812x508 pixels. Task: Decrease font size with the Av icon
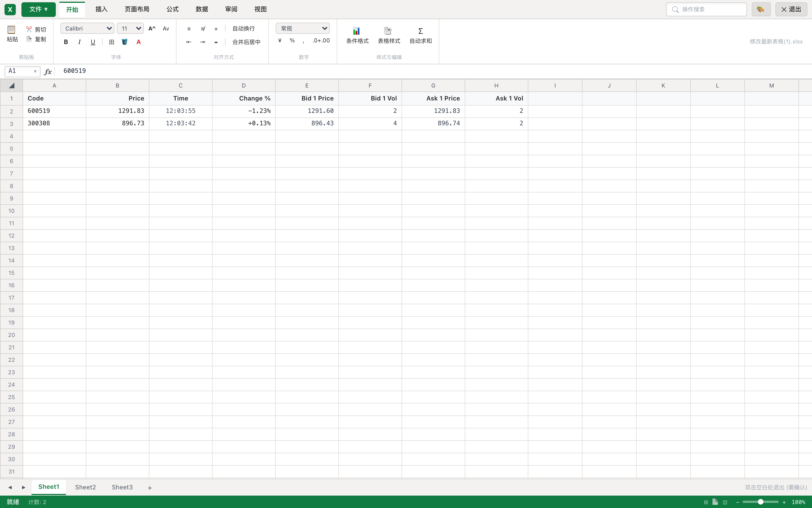pos(166,29)
